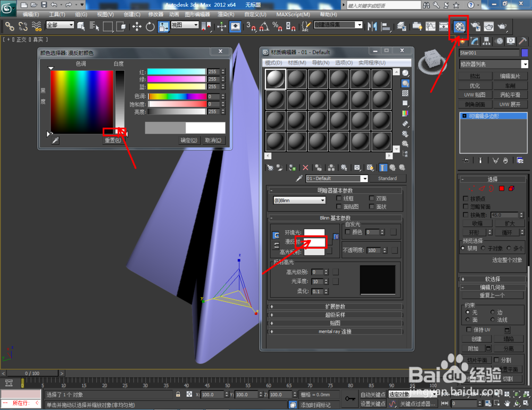Check the 自发光 颜色 checkbox

347,232
